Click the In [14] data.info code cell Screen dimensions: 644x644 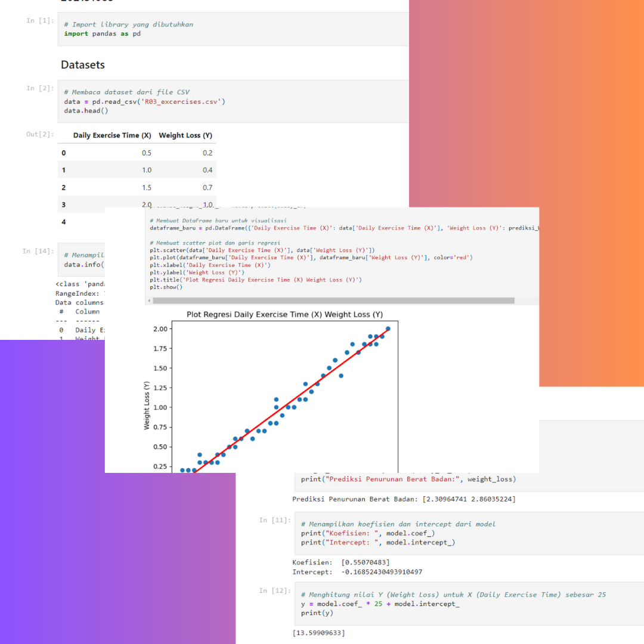(83, 260)
